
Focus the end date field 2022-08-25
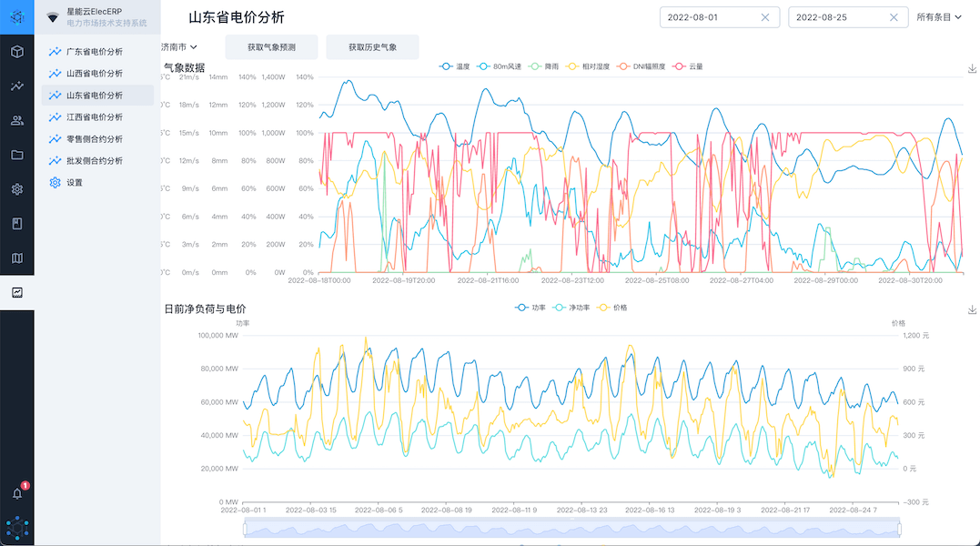(848, 17)
